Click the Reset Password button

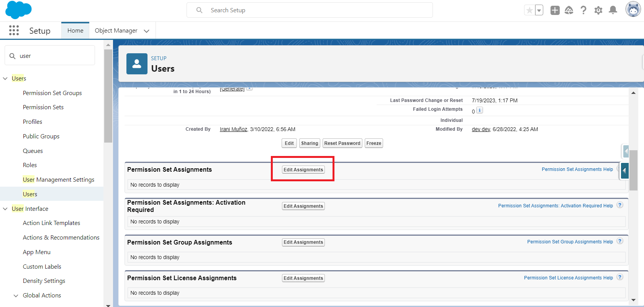coord(342,143)
